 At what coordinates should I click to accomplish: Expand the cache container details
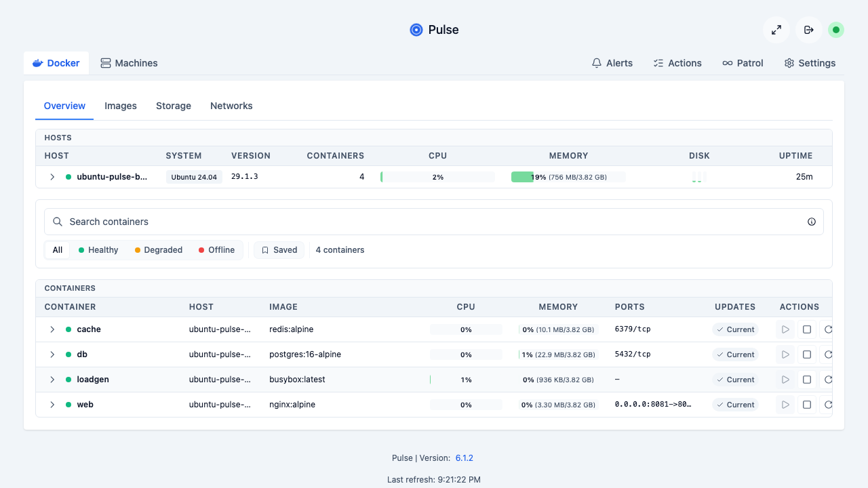52,329
